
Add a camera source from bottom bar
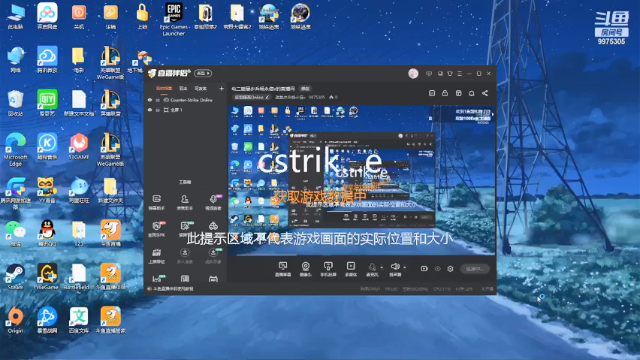pyautogui.click(x=305, y=269)
